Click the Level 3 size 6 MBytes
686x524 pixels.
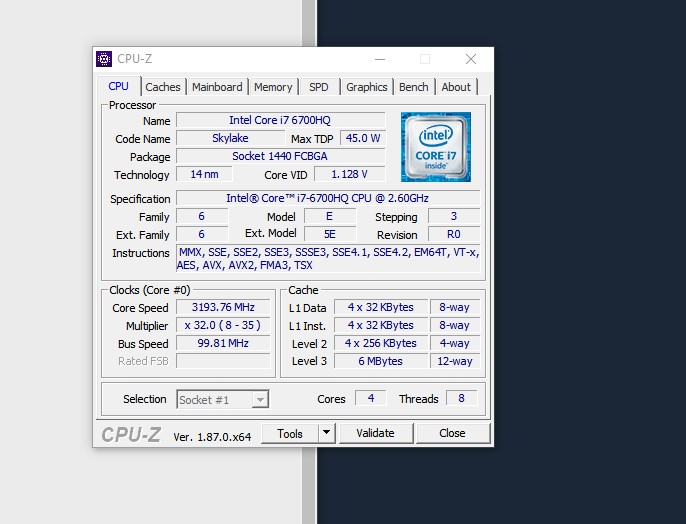[381, 361]
